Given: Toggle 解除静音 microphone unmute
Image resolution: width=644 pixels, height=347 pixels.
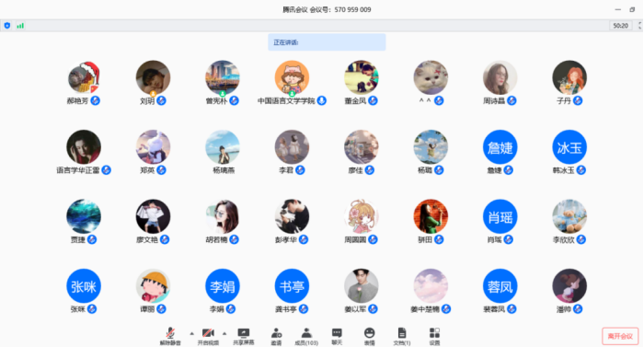Looking at the screenshot, I should (x=170, y=336).
